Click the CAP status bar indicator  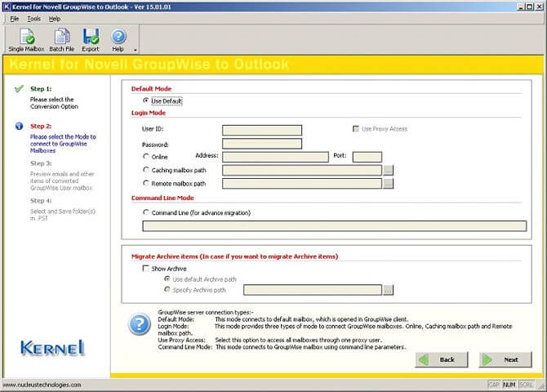coord(494,385)
